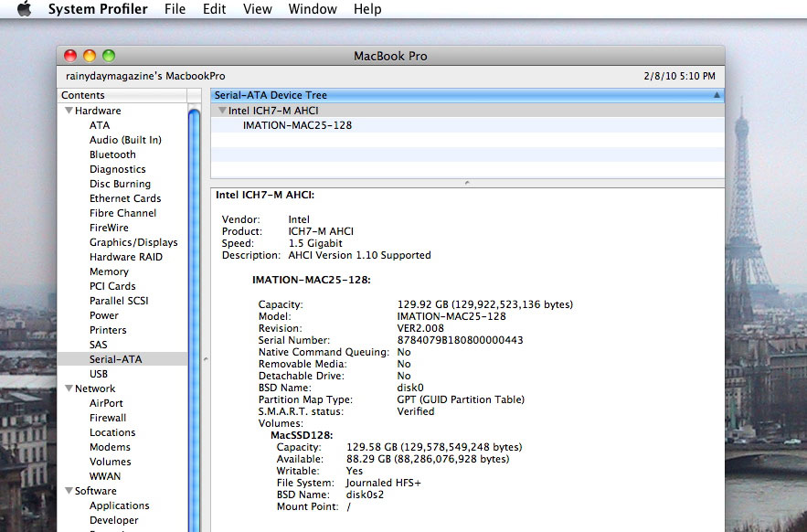Select Developer under Software
Image resolution: width=807 pixels, height=532 pixels.
[x=113, y=520]
